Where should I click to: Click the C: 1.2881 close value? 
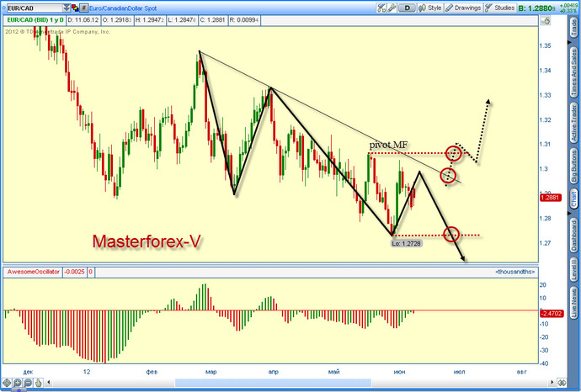213,20
